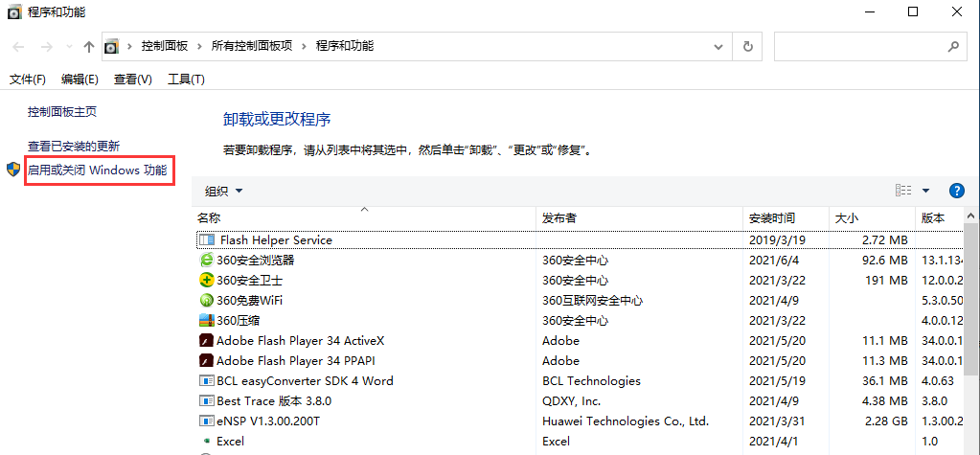The width and height of the screenshot is (980, 455).
Task: Click the Adobe Flash Player 34 ActiveX icon
Action: click(x=206, y=341)
